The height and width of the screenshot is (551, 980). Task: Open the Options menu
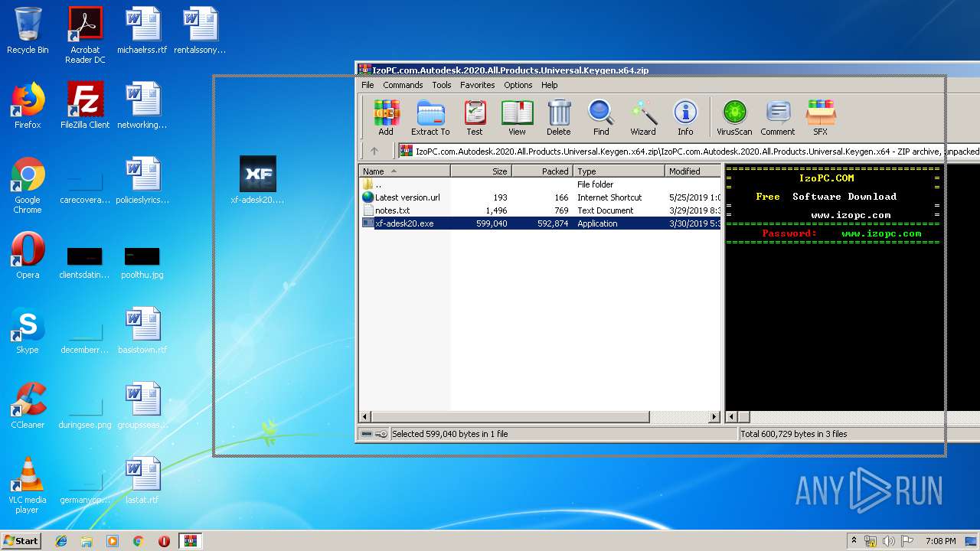click(518, 85)
